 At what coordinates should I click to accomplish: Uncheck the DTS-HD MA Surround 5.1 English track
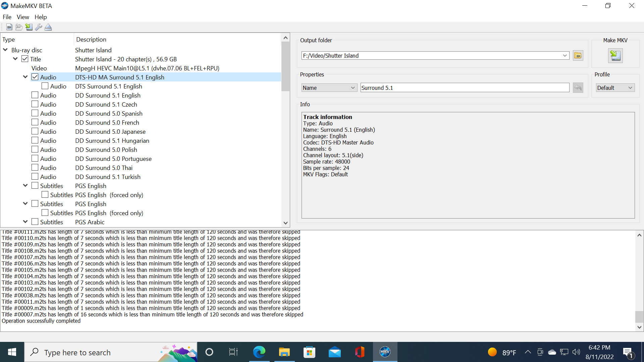tap(35, 77)
